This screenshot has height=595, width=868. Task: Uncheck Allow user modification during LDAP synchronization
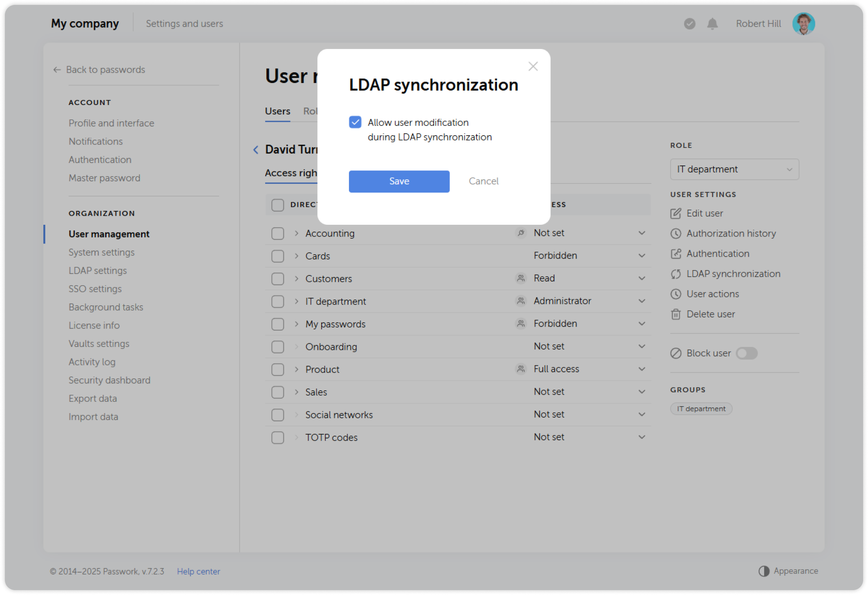click(x=355, y=122)
